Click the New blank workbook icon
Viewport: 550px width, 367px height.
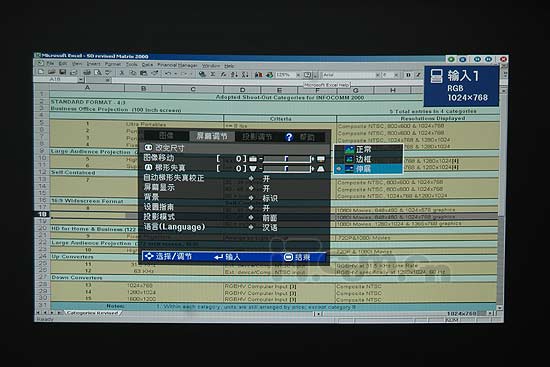pyautogui.click(x=41, y=72)
